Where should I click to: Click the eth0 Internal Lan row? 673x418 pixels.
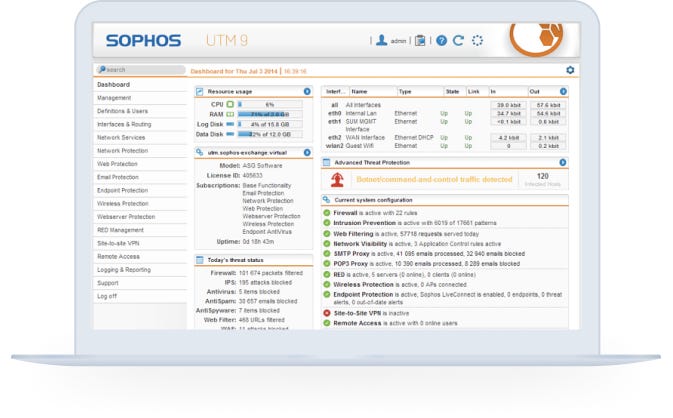coord(445,113)
